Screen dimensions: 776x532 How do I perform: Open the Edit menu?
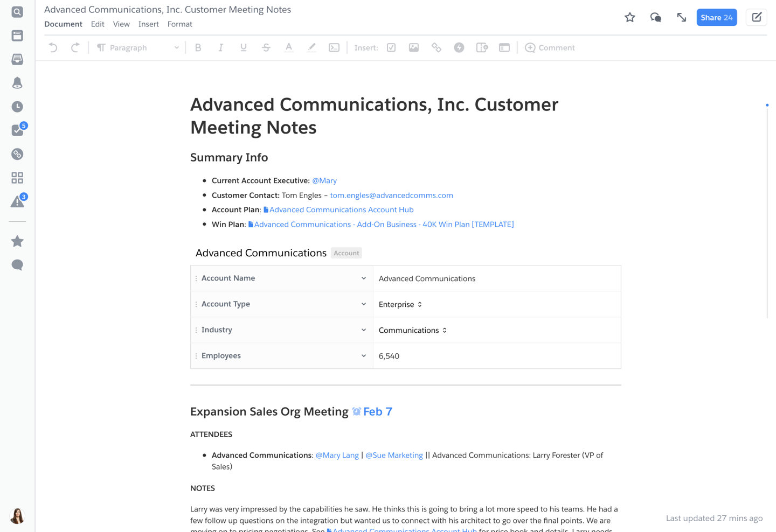98,24
